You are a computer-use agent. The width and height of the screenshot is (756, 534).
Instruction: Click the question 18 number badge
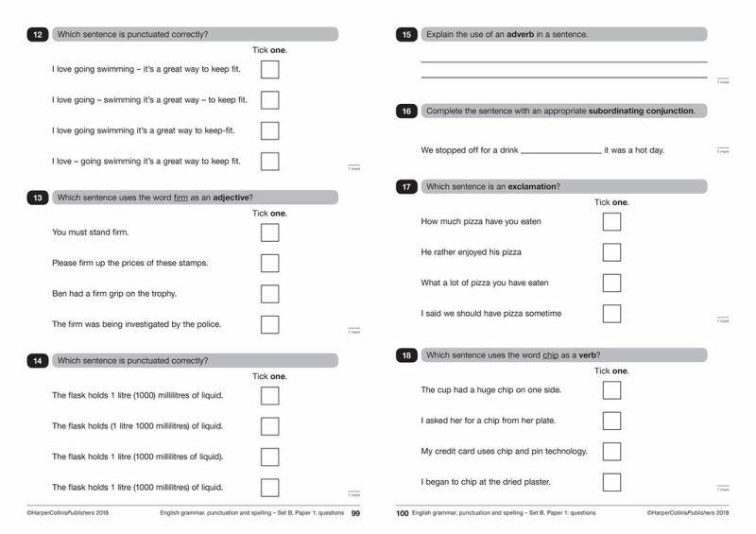point(406,355)
